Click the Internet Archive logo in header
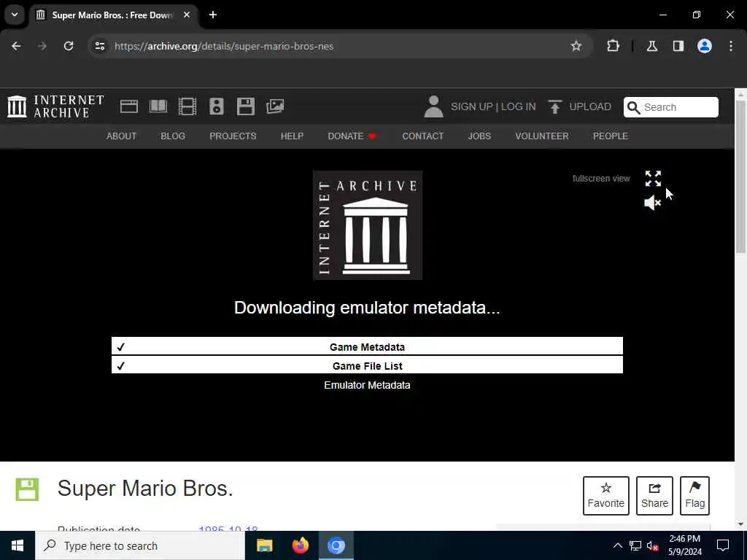Image resolution: width=747 pixels, height=560 pixels. 55,106
